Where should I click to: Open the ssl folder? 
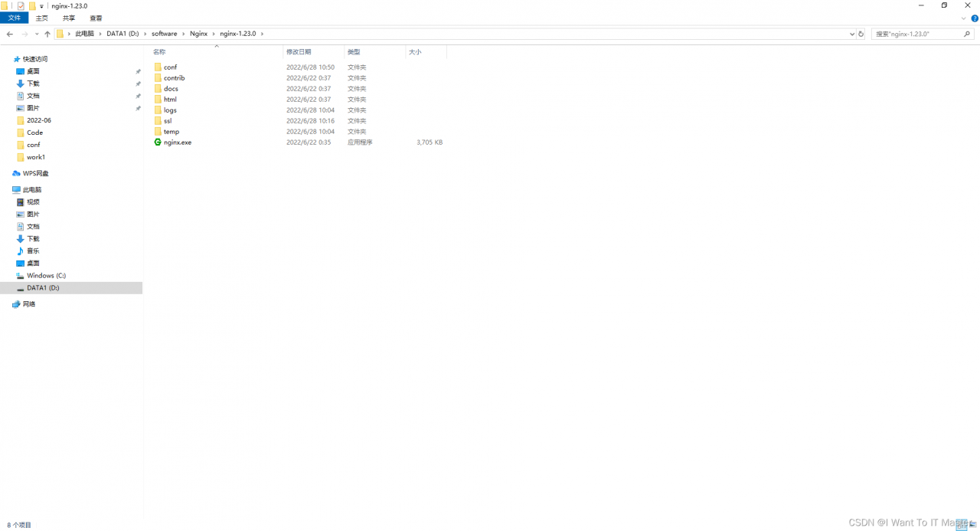pos(168,121)
